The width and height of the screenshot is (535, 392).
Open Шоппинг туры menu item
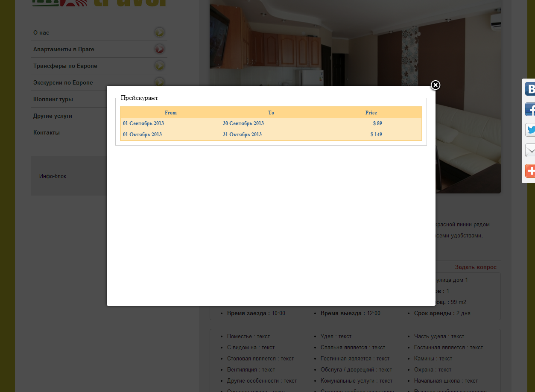coord(53,99)
